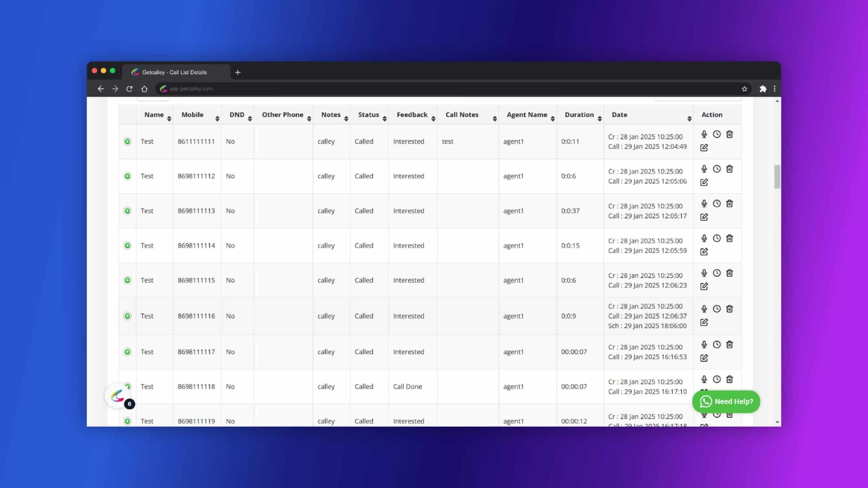Click the delete trash icon for Test 8698111113
Viewport: 868px width, 488px height.
click(x=729, y=203)
